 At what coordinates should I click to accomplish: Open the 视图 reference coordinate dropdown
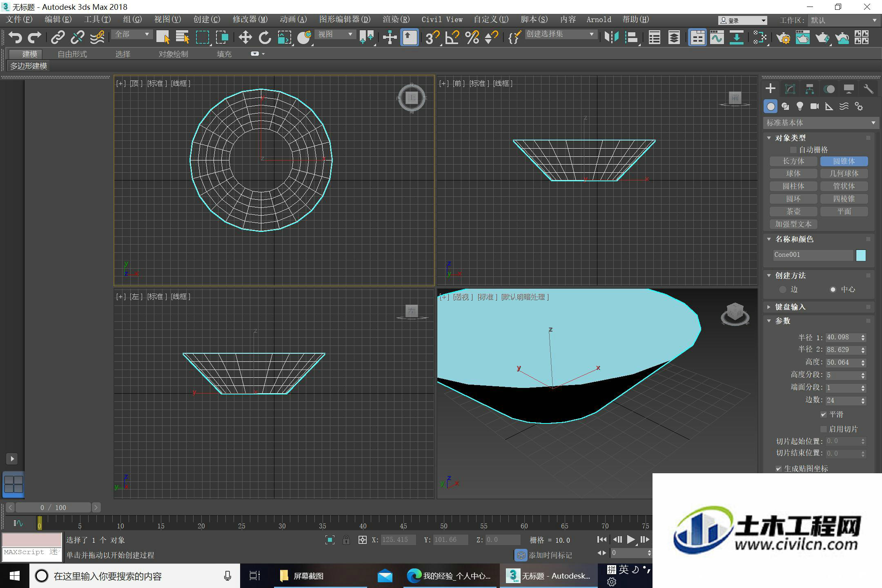click(x=335, y=35)
